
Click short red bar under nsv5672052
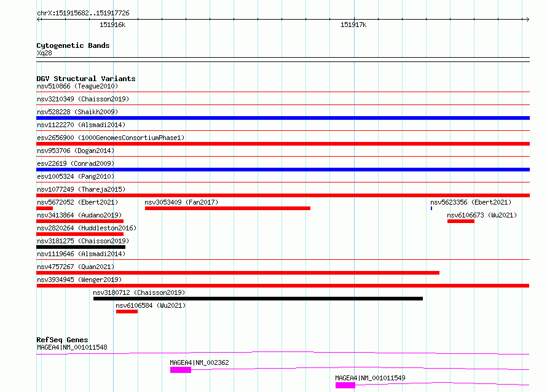click(45, 208)
